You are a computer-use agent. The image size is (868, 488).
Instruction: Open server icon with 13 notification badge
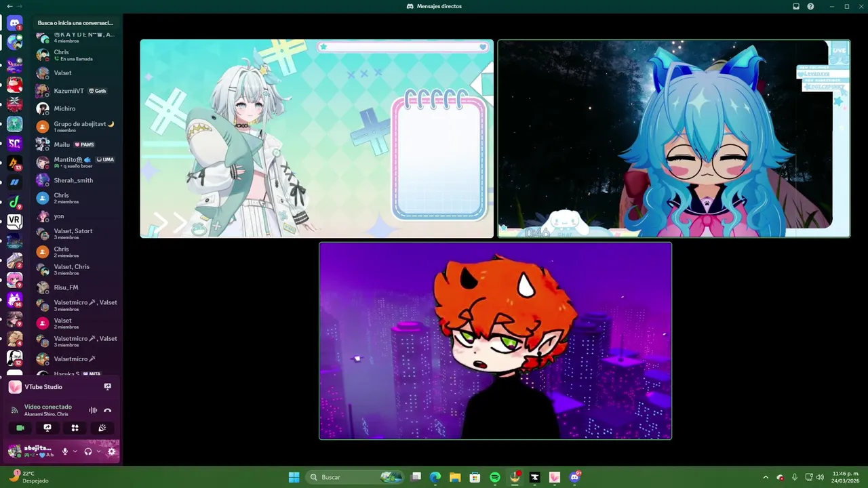(x=14, y=163)
